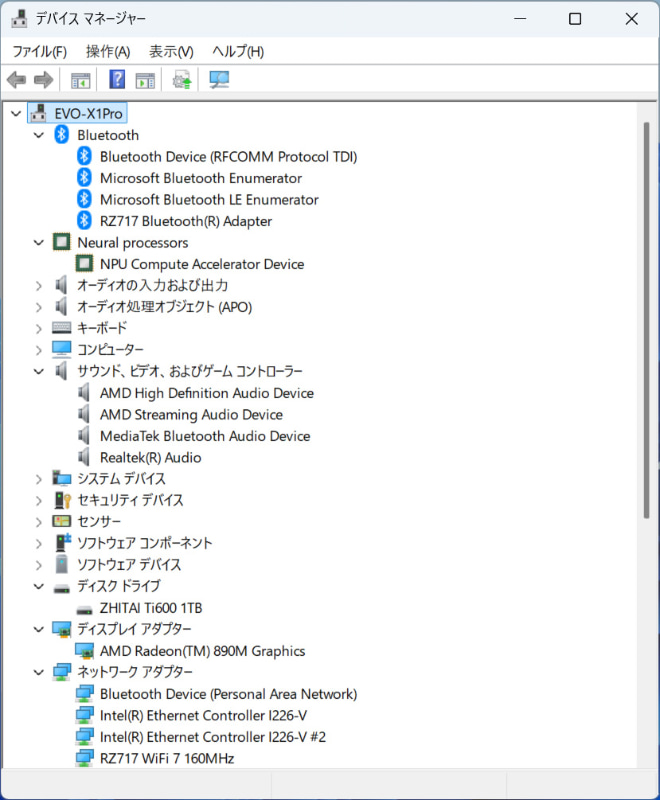The height and width of the screenshot is (800, 660).
Task: Open the Help toolbar icon
Action: (117, 79)
